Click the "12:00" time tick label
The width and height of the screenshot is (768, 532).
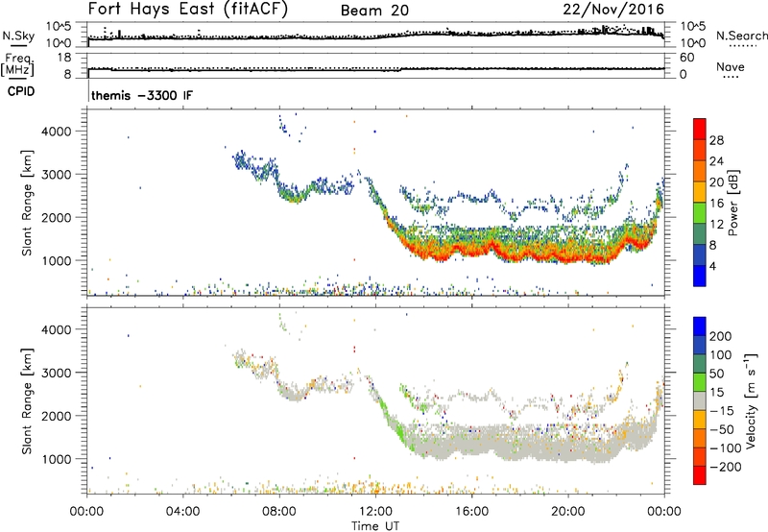pos(375,512)
